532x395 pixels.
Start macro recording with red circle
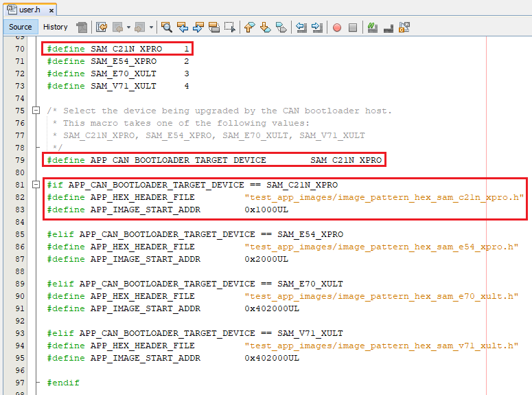(x=337, y=27)
